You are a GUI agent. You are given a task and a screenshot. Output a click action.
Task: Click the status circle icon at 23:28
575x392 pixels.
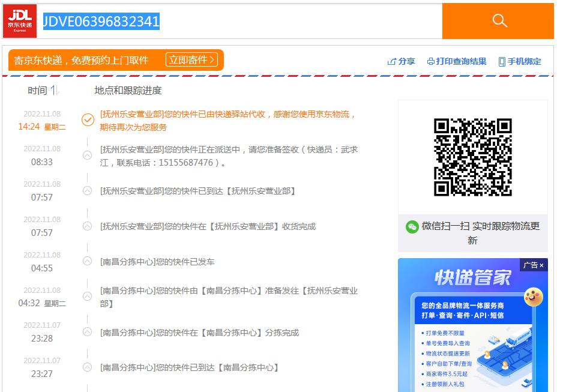tap(87, 332)
